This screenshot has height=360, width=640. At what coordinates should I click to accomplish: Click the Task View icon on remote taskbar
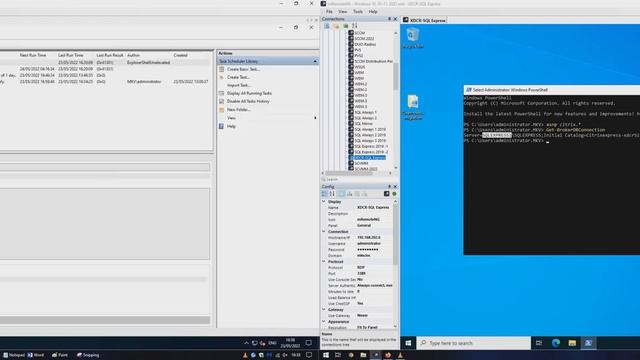(539, 343)
